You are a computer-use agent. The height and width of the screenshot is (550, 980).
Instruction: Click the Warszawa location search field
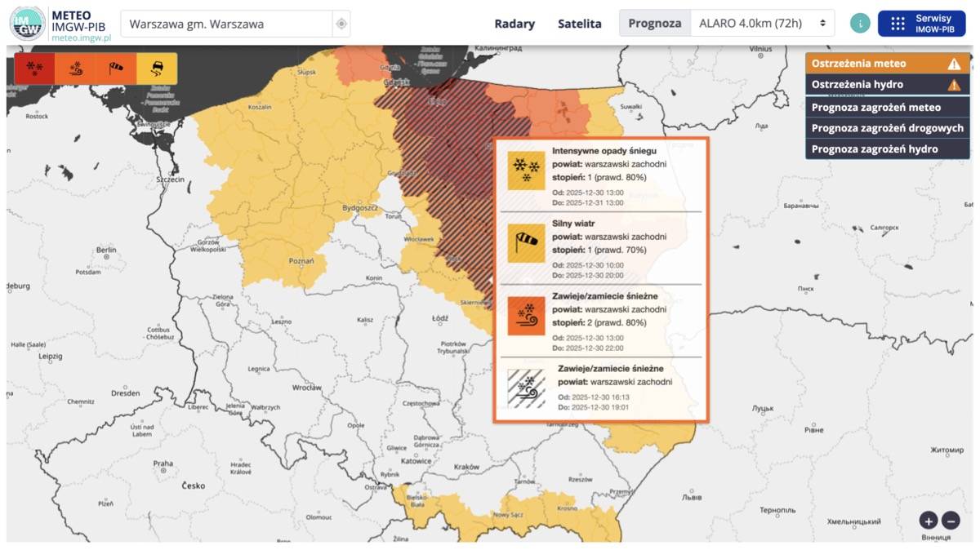(226, 24)
